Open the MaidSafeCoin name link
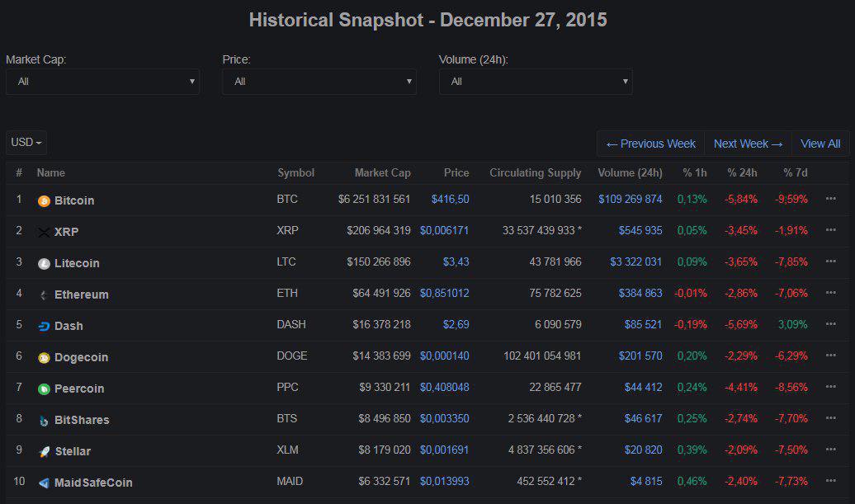 pyautogui.click(x=93, y=483)
